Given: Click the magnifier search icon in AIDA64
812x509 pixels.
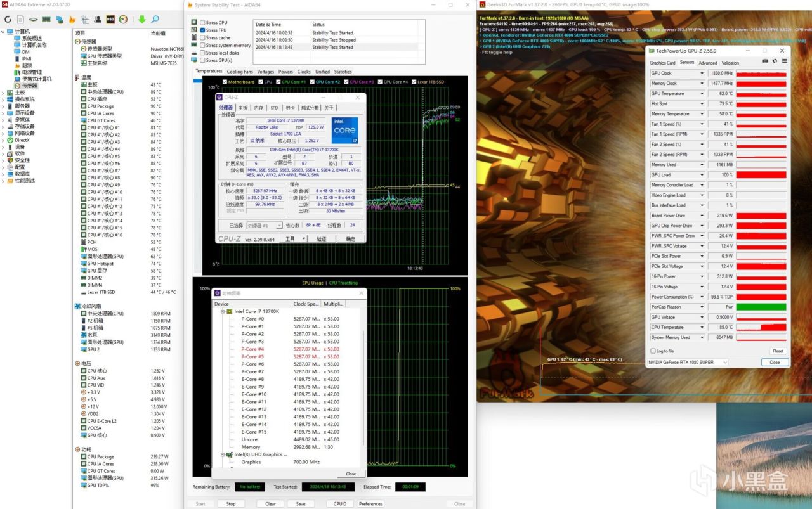Looking at the screenshot, I should click(x=155, y=20).
